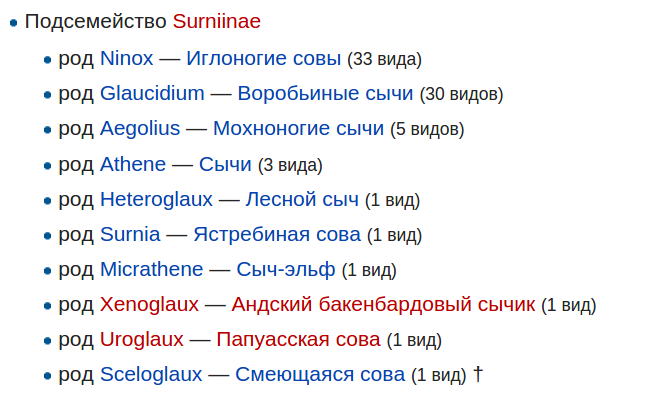The height and width of the screenshot is (408, 657).
Task: Follow the Сыч-эльф link
Action: point(286,269)
